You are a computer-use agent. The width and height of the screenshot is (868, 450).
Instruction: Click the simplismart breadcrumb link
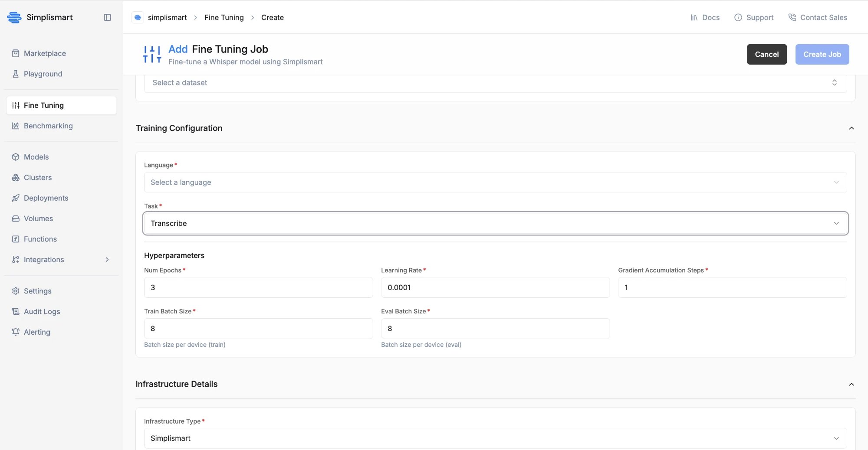click(x=167, y=17)
